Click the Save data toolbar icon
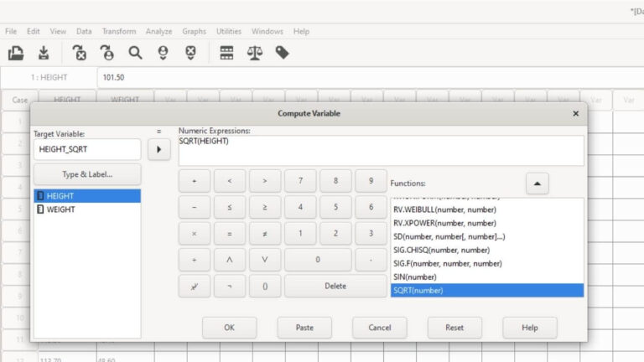Screen dimensions: 644x362 coord(44,53)
